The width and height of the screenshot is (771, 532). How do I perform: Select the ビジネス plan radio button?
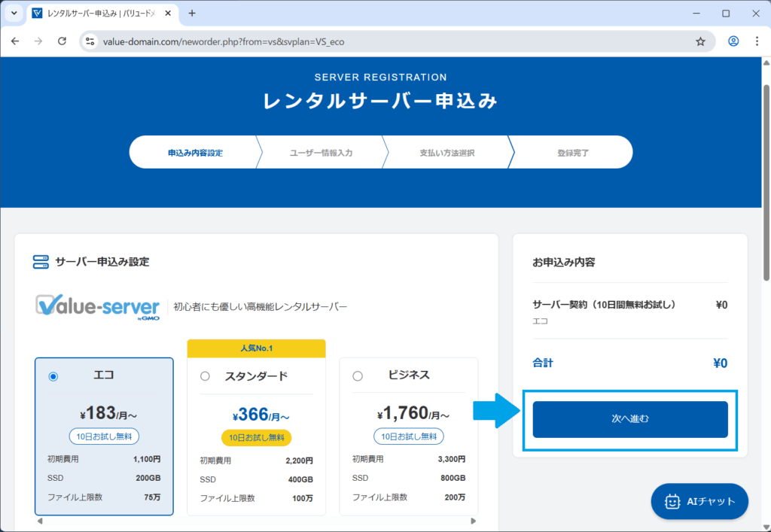[x=357, y=376]
